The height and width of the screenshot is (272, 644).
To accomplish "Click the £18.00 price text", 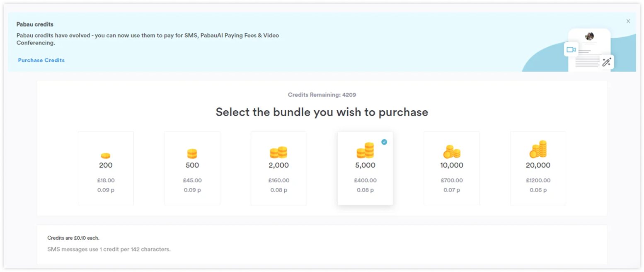I will (x=106, y=180).
